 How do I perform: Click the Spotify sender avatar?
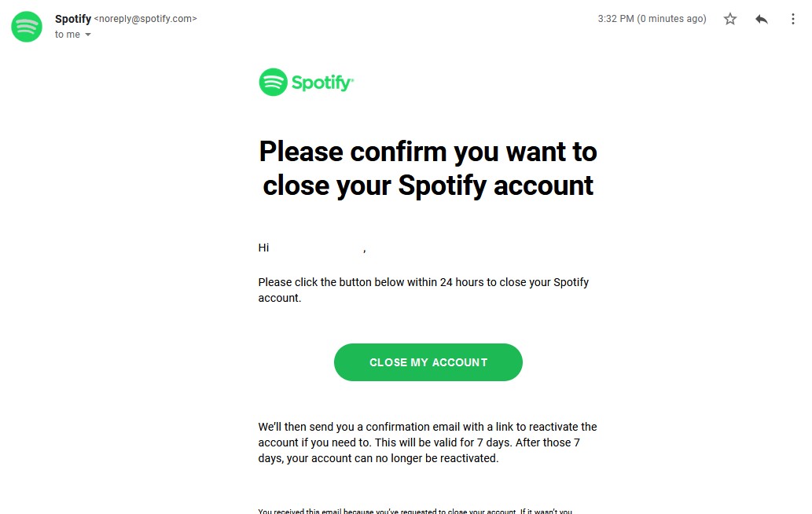27,27
